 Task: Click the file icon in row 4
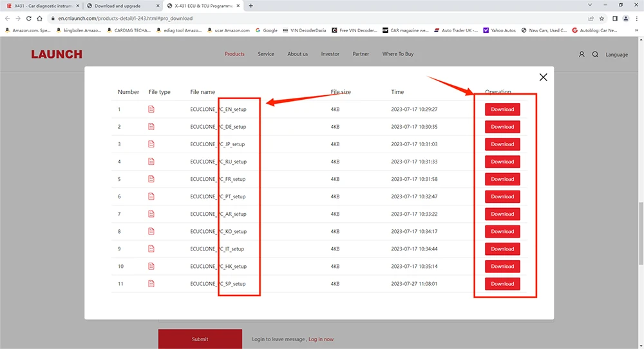tap(151, 162)
